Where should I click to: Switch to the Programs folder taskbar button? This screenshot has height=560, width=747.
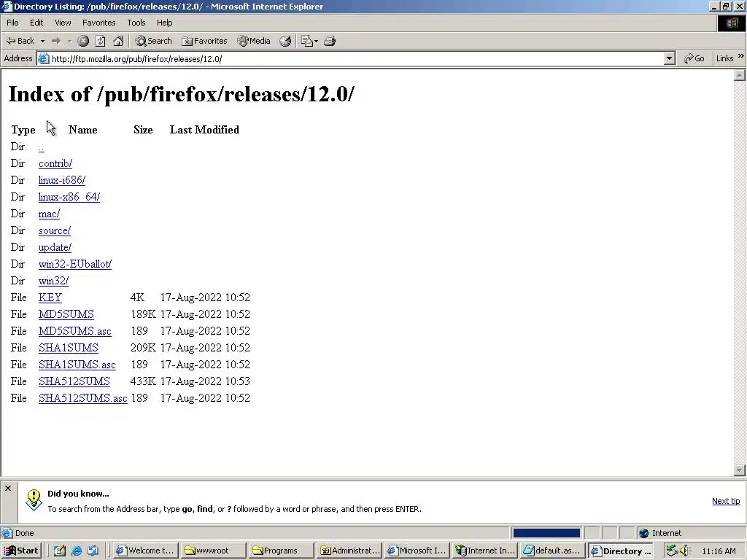(282, 551)
